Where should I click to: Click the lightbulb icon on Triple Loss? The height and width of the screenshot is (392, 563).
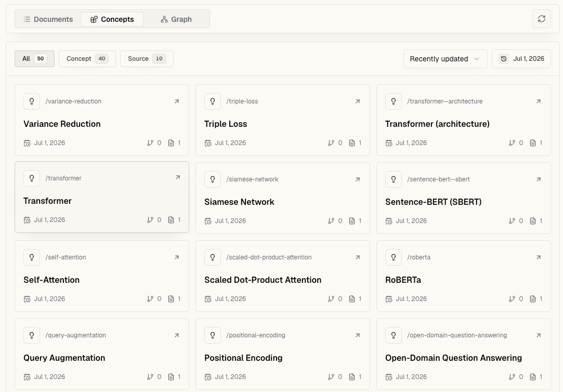pos(213,101)
